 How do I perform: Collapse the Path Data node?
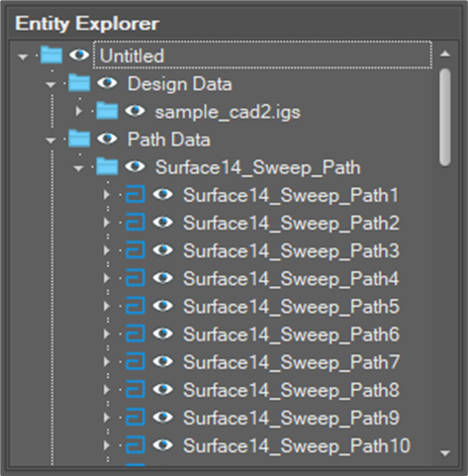pos(50,141)
